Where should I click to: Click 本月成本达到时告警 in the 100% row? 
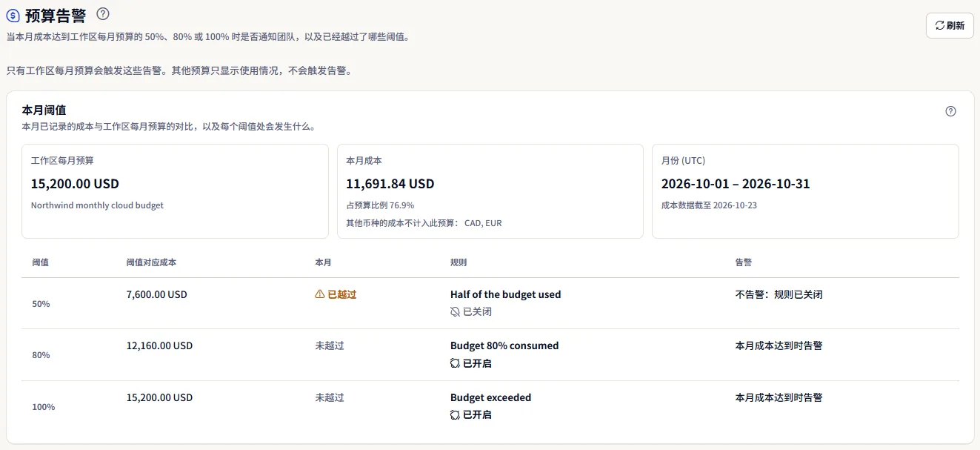(x=779, y=397)
